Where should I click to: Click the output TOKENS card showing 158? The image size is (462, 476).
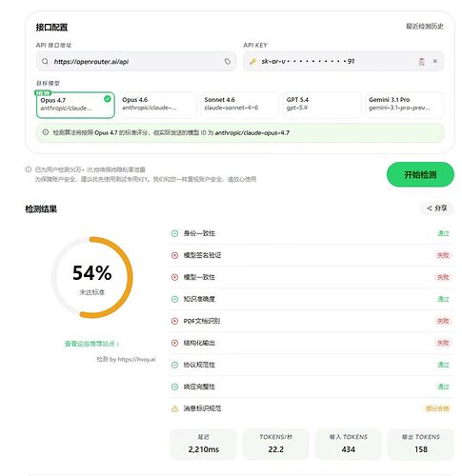[421, 444]
